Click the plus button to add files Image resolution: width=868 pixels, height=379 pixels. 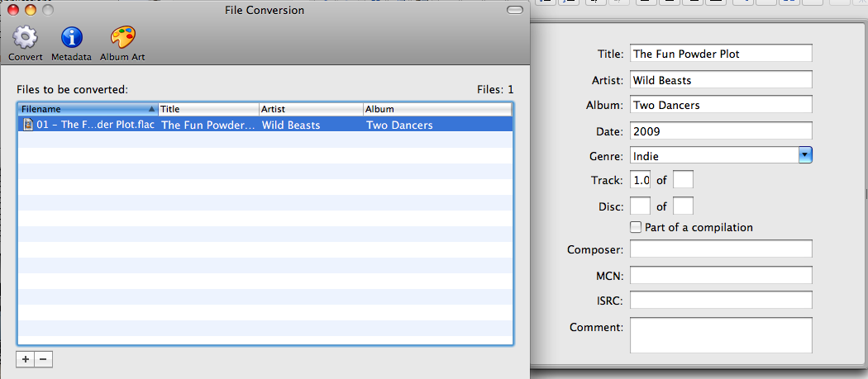coord(25,359)
